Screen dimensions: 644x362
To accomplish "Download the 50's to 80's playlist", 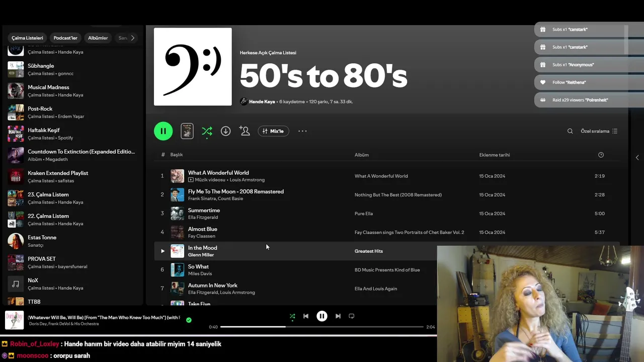I will click(226, 131).
